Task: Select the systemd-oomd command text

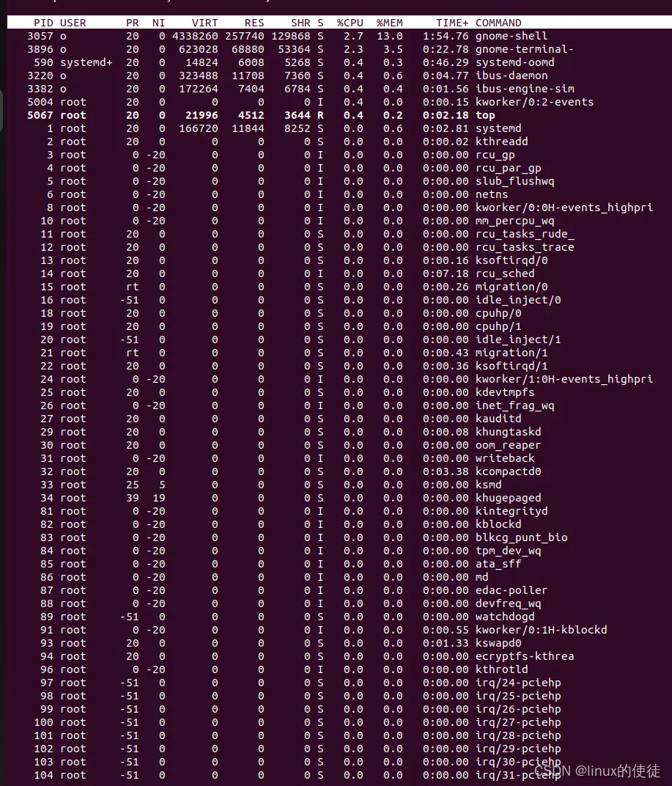Action: pyautogui.click(x=514, y=62)
